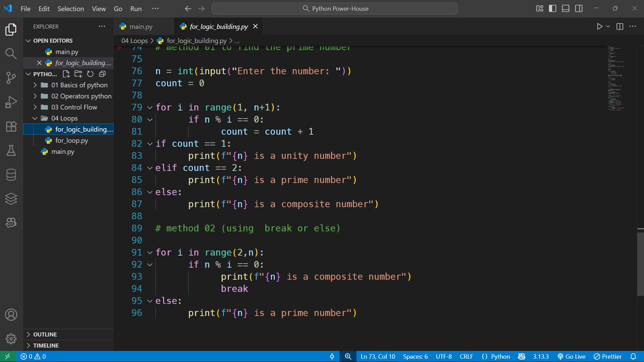Toggle the primary side bar

553,9
